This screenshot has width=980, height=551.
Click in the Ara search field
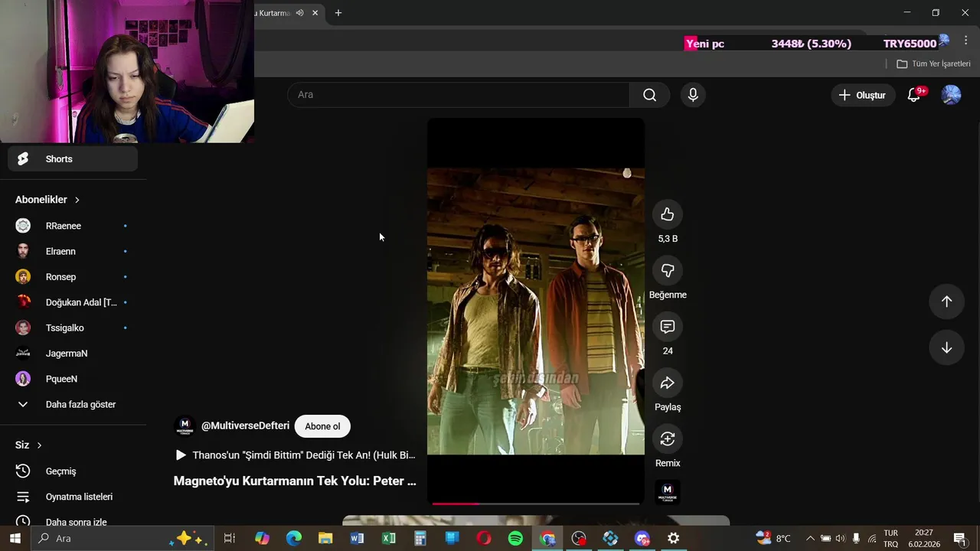459,95
